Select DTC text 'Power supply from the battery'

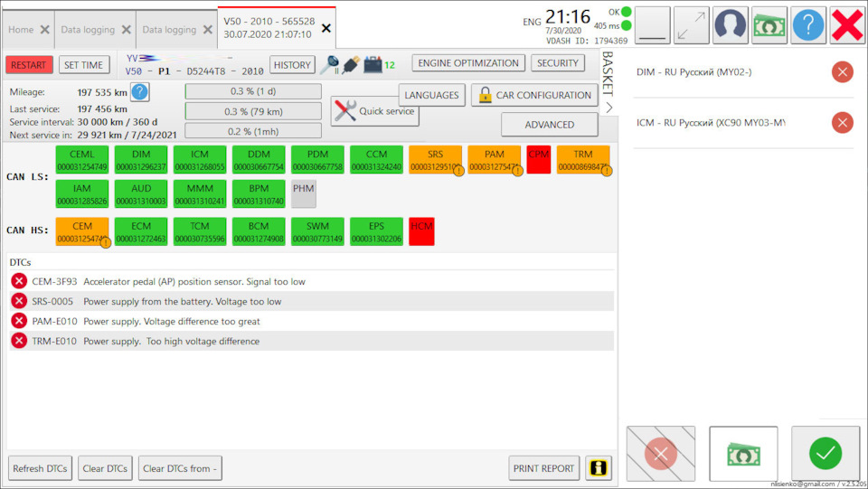146,302
